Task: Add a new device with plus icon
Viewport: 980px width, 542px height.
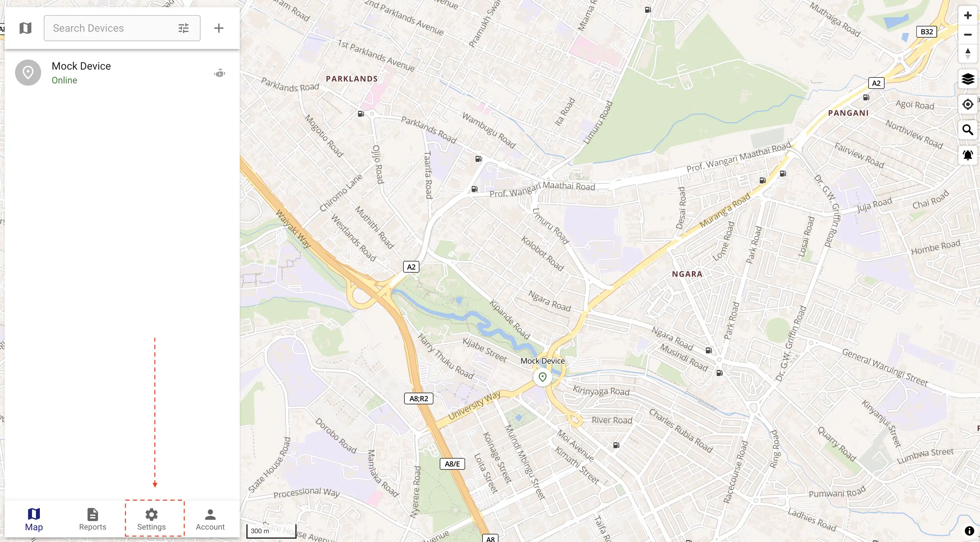Action: [x=219, y=28]
